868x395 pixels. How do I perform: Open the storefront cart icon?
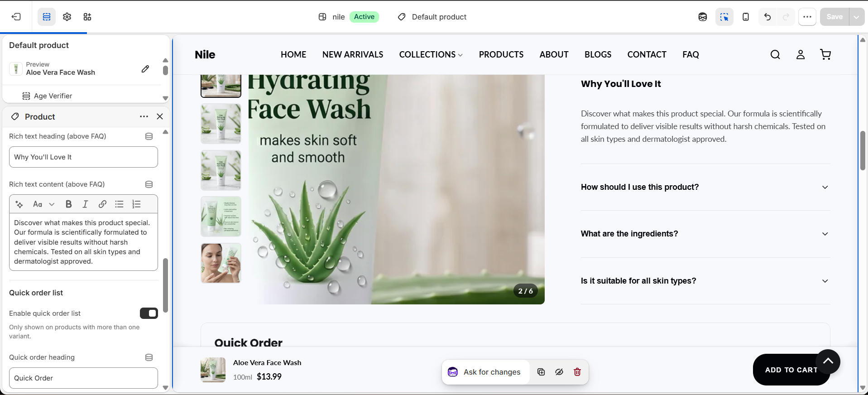coord(825,55)
